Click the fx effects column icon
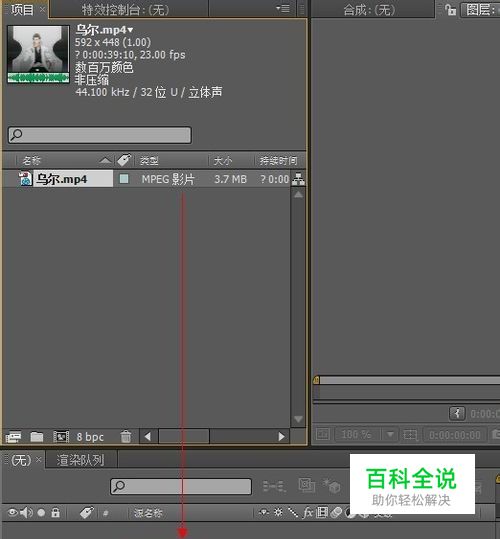 pyautogui.click(x=308, y=513)
